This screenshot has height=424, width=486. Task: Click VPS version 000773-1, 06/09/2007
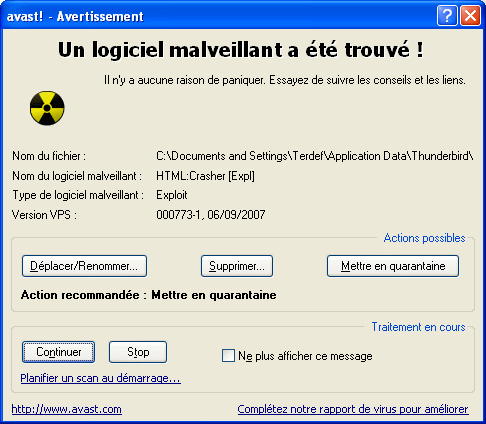coord(211,215)
